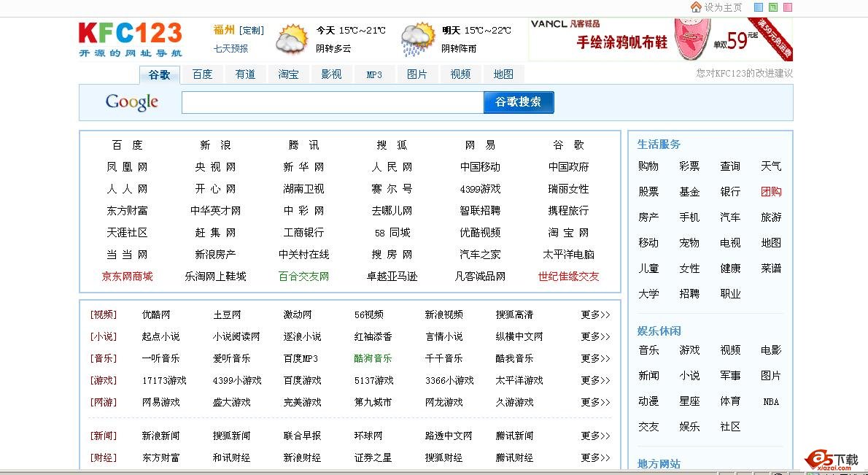Viewport: 868px width, 475px height.
Task: Click tomorrow's rain shower weather icon
Action: (418, 39)
